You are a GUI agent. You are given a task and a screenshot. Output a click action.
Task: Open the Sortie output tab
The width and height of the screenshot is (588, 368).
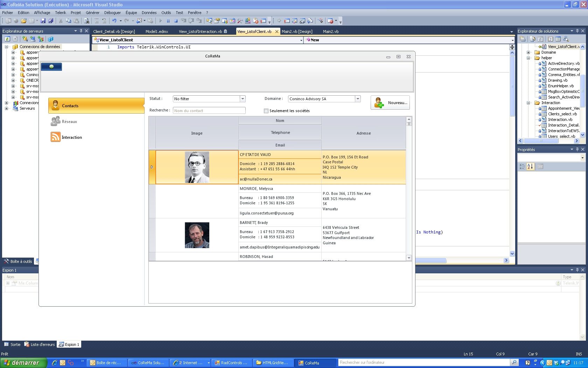point(12,345)
